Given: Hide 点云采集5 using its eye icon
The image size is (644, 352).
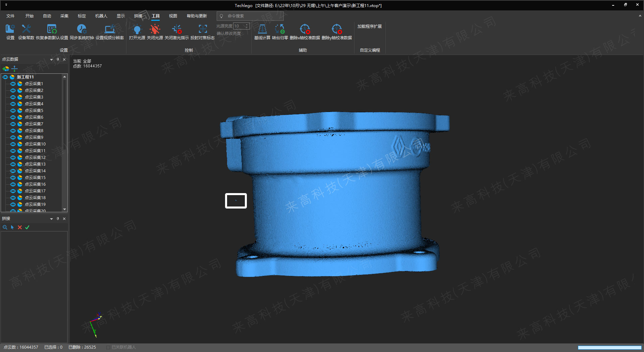Looking at the screenshot, I should (x=13, y=111).
